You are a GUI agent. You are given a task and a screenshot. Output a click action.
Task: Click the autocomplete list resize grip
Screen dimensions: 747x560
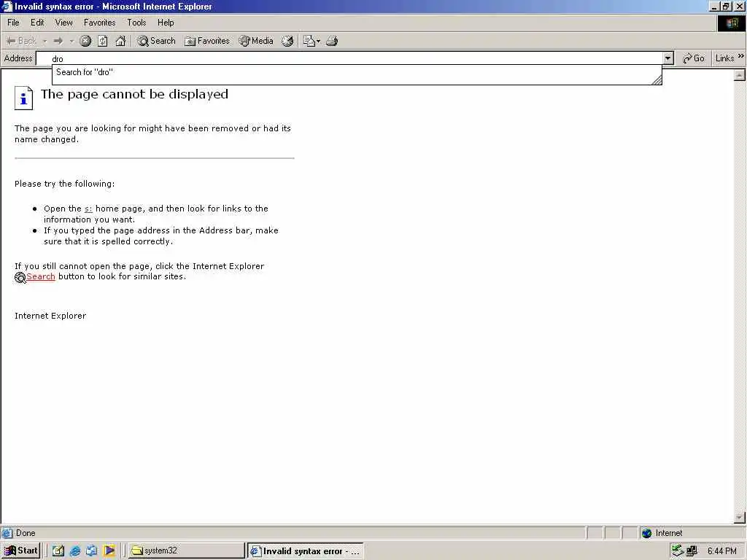[657, 80]
